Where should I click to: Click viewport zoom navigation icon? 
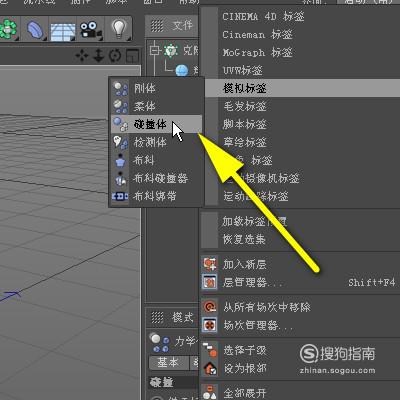click(x=98, y=56)
